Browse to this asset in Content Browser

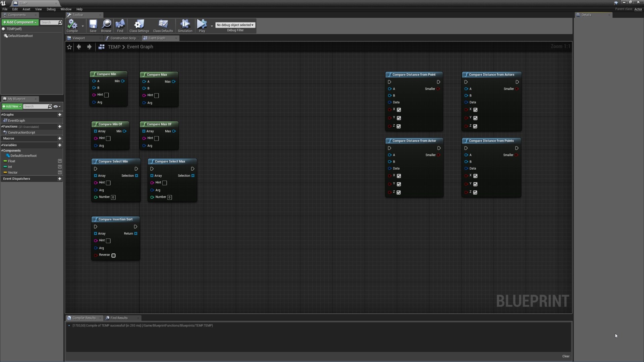click(x=106, y=26)
